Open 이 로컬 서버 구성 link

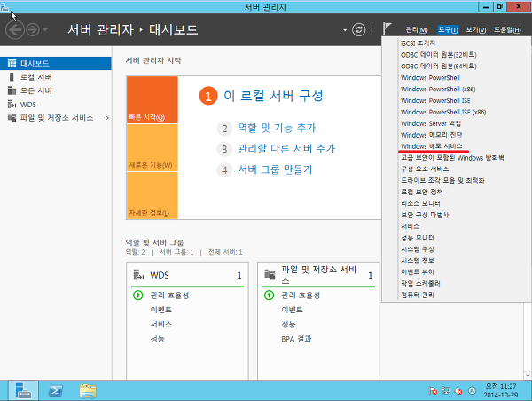coord(273,96)
